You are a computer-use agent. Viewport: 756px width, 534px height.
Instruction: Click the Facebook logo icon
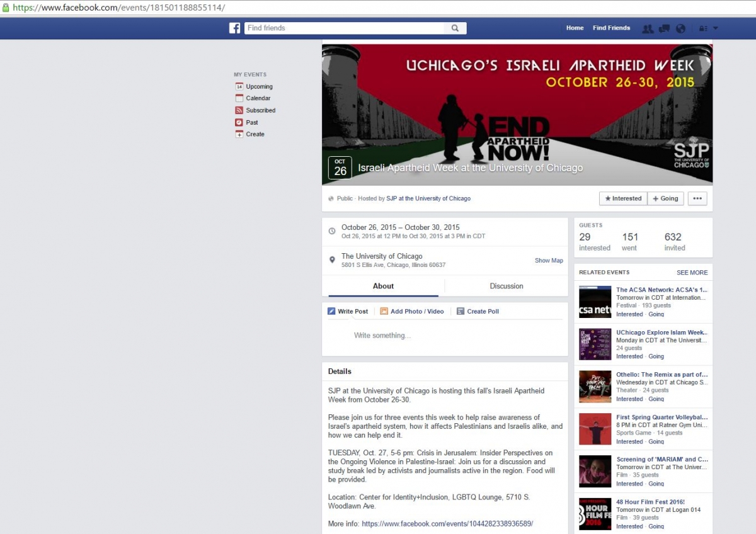[x=234, y=28]
